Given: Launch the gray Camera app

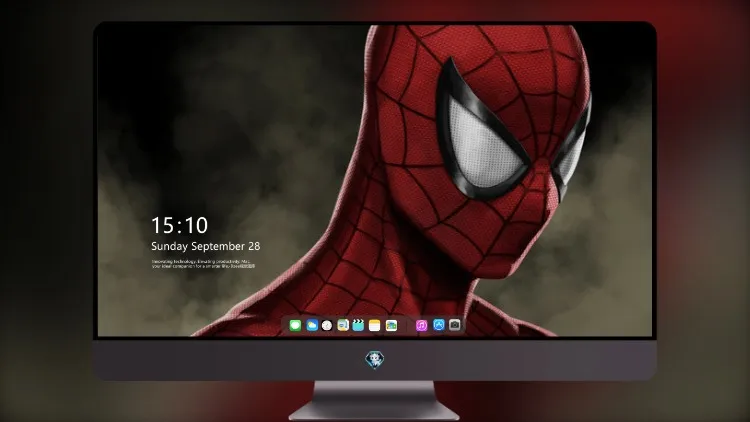Looking at the screenshot, I should click(455, 325).
